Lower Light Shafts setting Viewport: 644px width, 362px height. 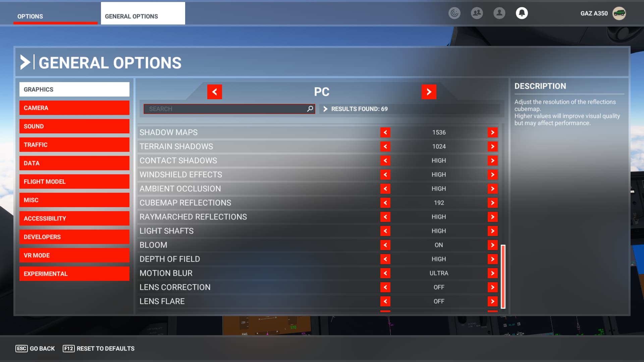tap(385, 231)
